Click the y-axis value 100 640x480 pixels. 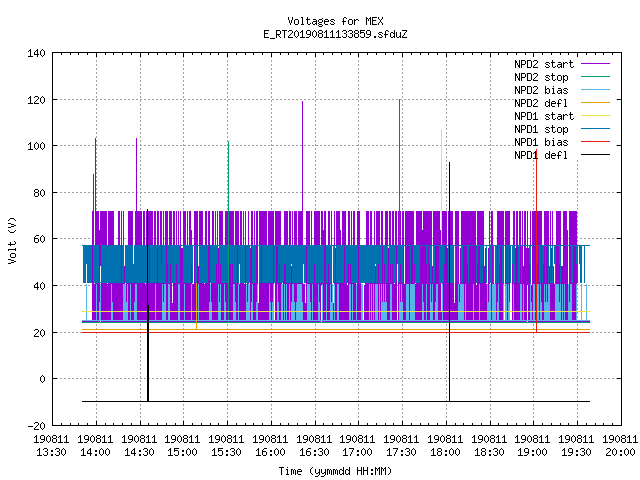point(36,146)
